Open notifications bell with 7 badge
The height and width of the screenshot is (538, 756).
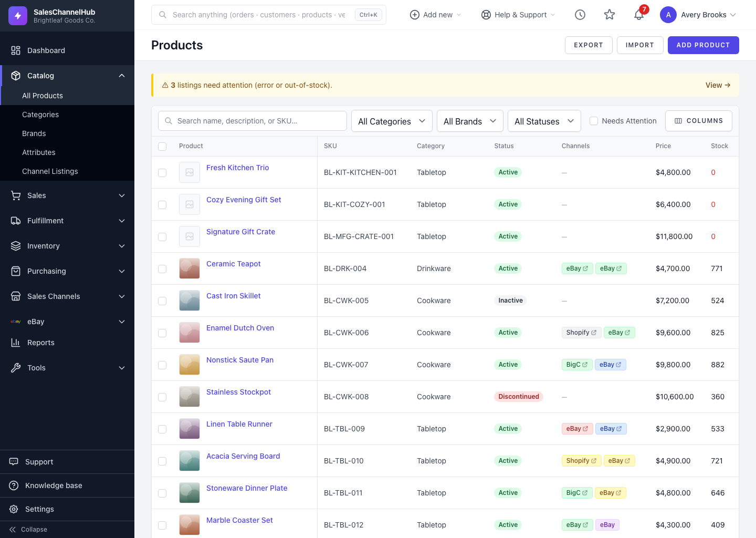pyautogui.click(x=639, y=15)
